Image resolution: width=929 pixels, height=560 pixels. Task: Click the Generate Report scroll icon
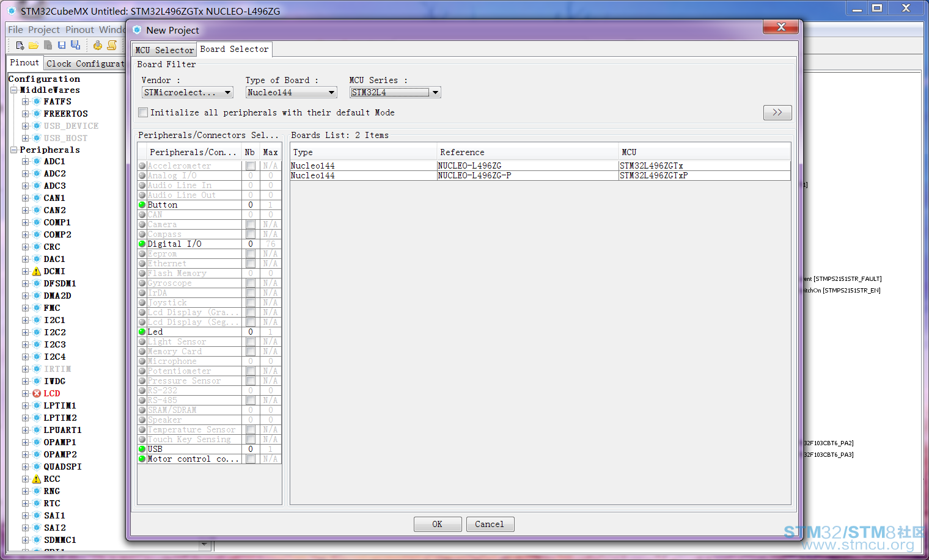tap(112, 45)
